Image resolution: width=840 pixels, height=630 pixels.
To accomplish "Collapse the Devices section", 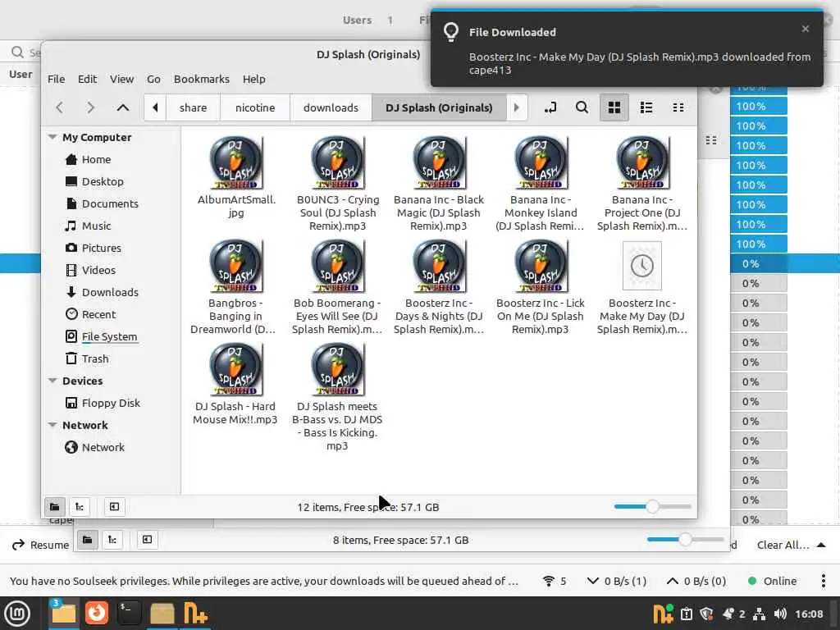I will tap(52, 381).
